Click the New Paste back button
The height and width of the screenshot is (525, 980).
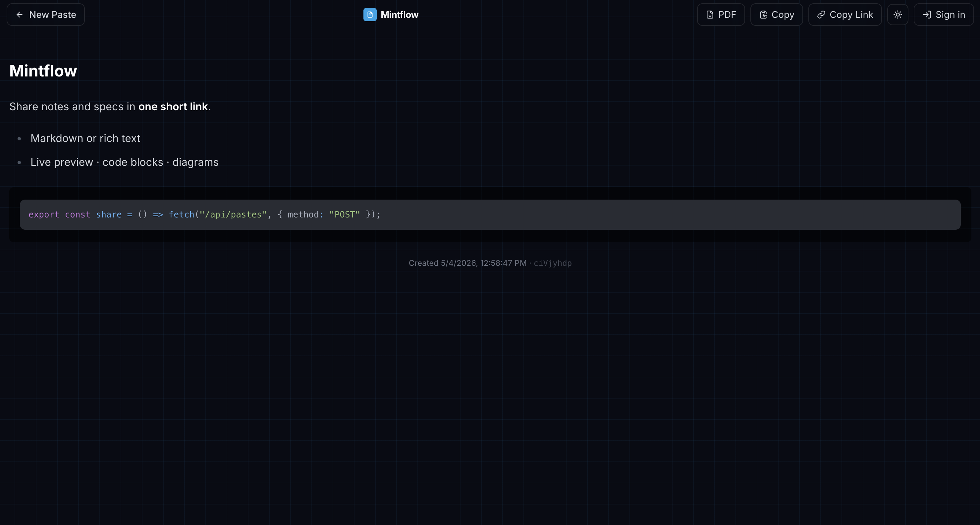pyautogui.click(x=46, y=15)
